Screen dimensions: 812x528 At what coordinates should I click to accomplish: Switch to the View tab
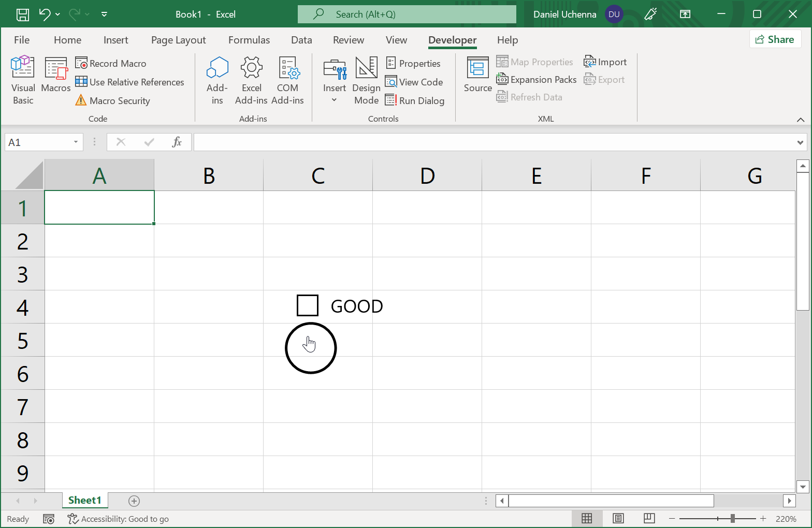coord(396,40)
